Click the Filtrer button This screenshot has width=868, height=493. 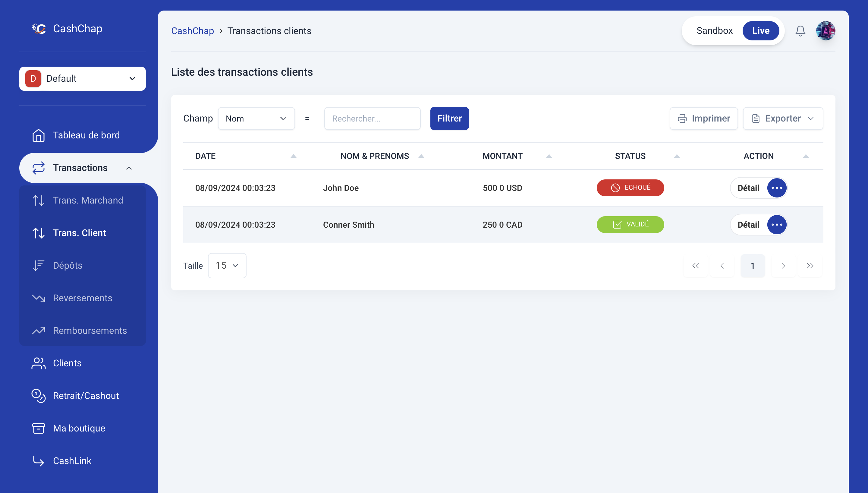click(x=449, y=118)
